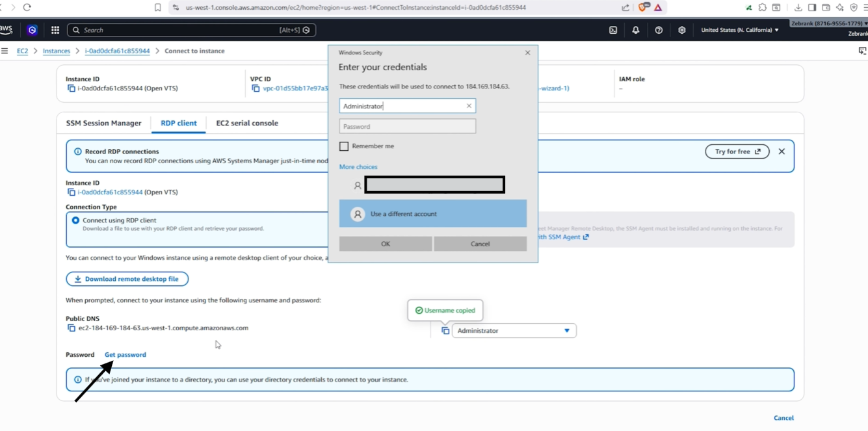This screenshot has height=431, width=868.
Task: Open AWS console settings gear
Action: coord(681,30)
